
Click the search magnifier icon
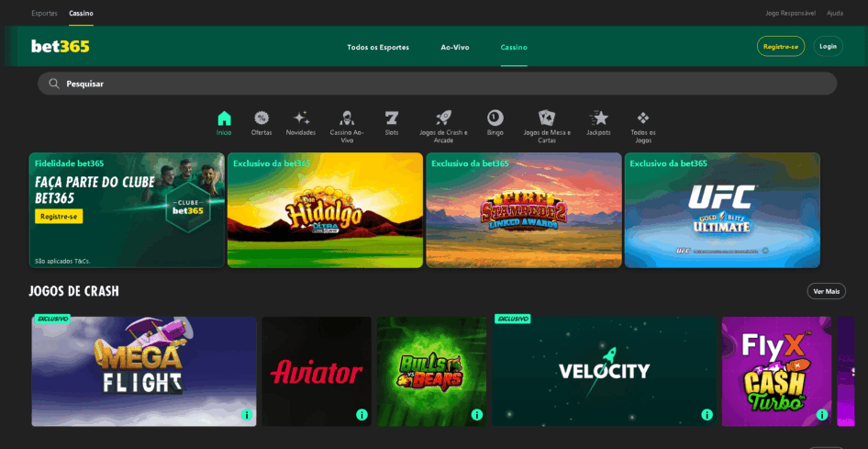(x=54, y=84)
